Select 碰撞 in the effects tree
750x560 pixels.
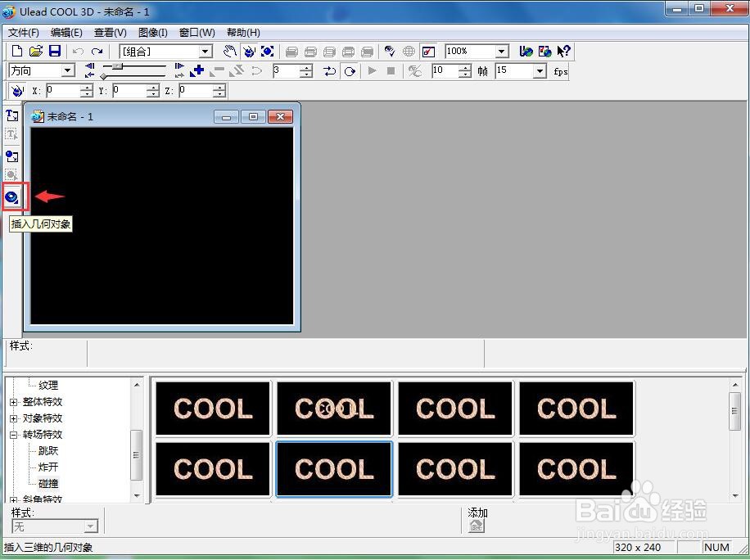click(x=48, y=483)
